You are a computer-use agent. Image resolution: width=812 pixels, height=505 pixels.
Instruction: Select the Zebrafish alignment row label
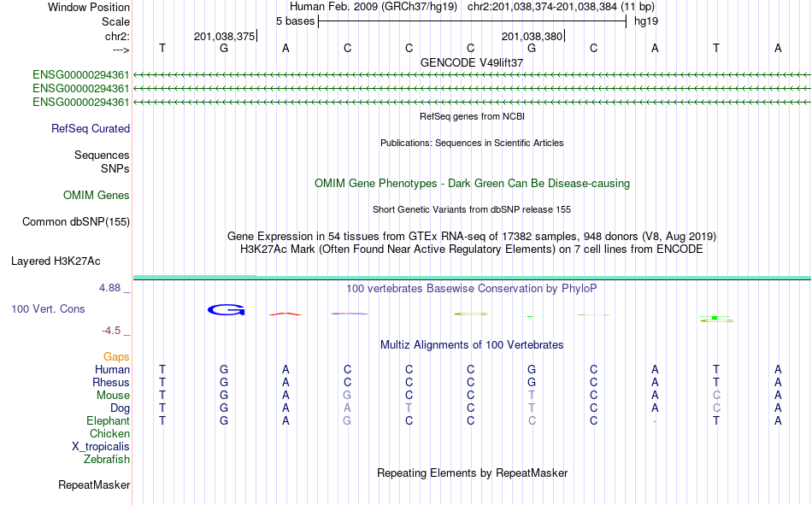coord(107,459)
